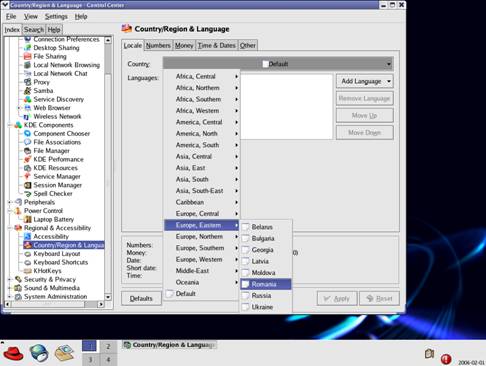The image size is (486, 366).
Task: Open the Asia, East submenu
Action: [202, 168]
